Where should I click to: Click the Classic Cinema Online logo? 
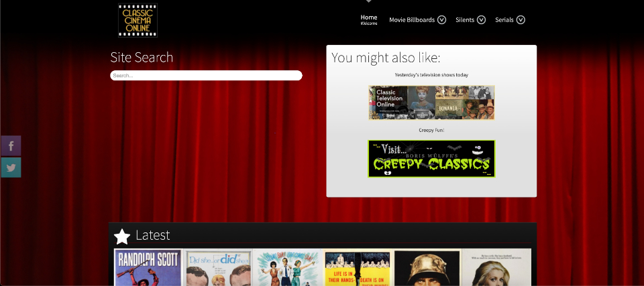pyautogui.click(x=138, y=20)
